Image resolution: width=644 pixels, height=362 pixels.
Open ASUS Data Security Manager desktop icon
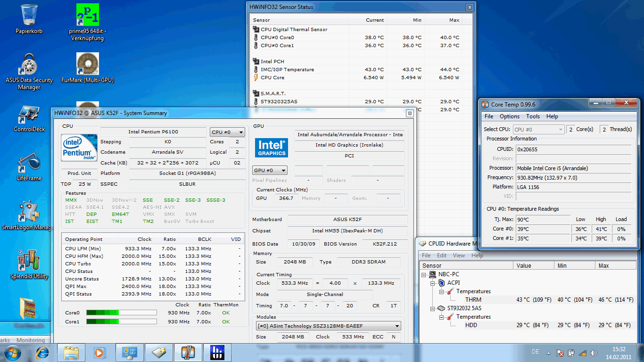29,71
